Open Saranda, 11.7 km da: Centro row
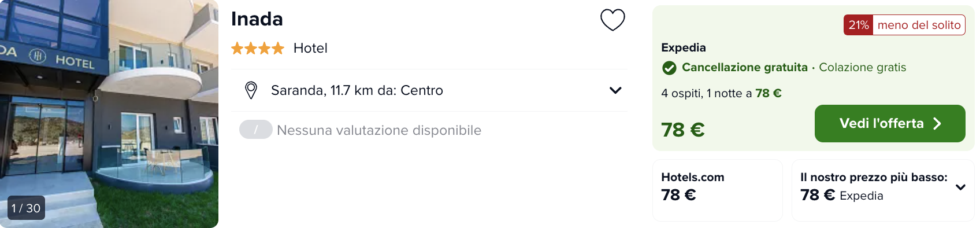 [x=429, y=90]
